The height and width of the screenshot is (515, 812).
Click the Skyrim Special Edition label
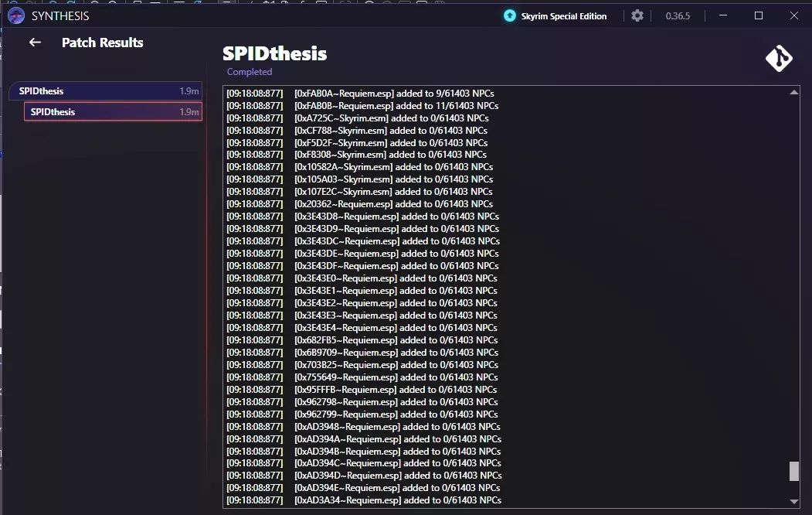click(563, 16)
